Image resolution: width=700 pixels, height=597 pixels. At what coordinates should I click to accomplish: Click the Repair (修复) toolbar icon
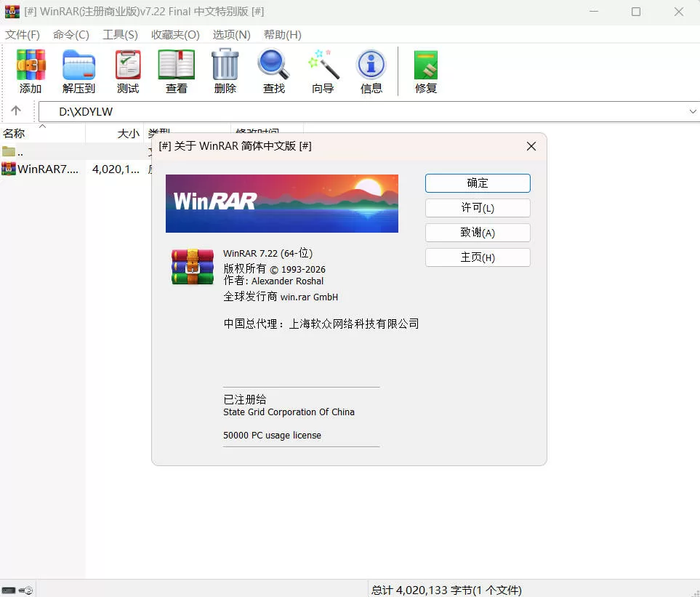coord(425,65)
